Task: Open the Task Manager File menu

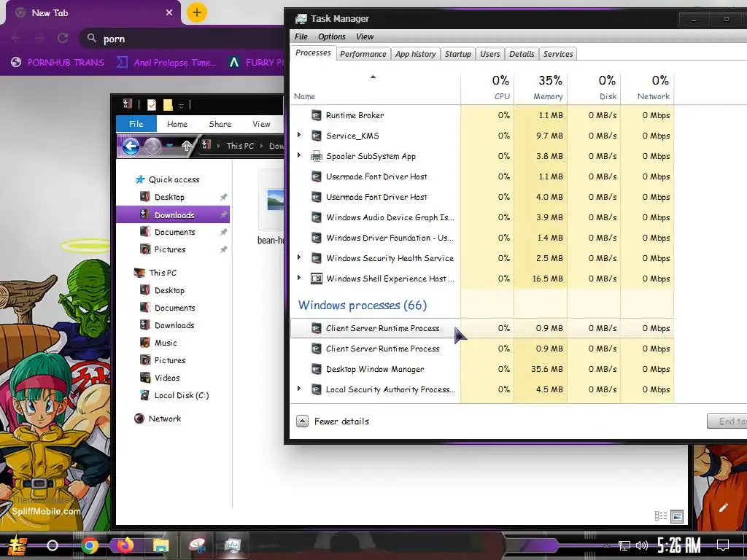Action: (301, 36)
